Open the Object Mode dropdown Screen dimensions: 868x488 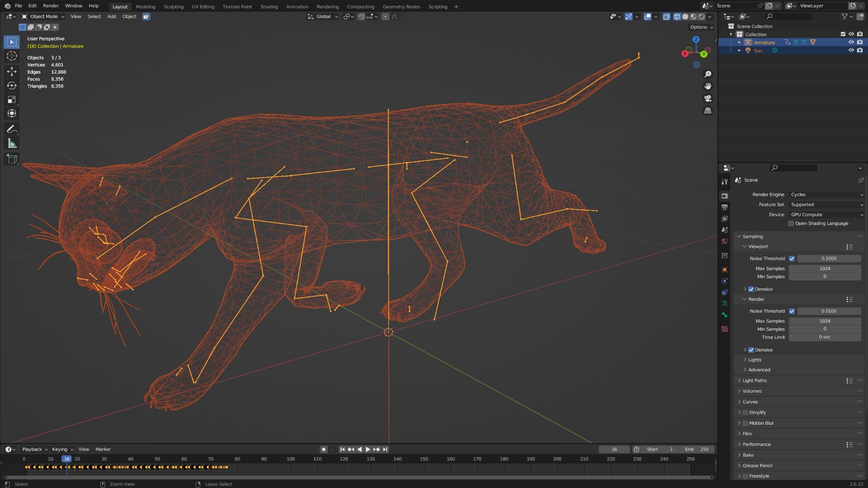tap(43, 16)
